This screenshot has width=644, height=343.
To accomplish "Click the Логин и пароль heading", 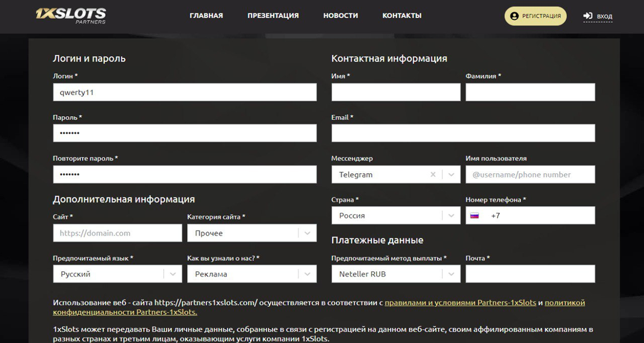I will [x=89, y=59].
